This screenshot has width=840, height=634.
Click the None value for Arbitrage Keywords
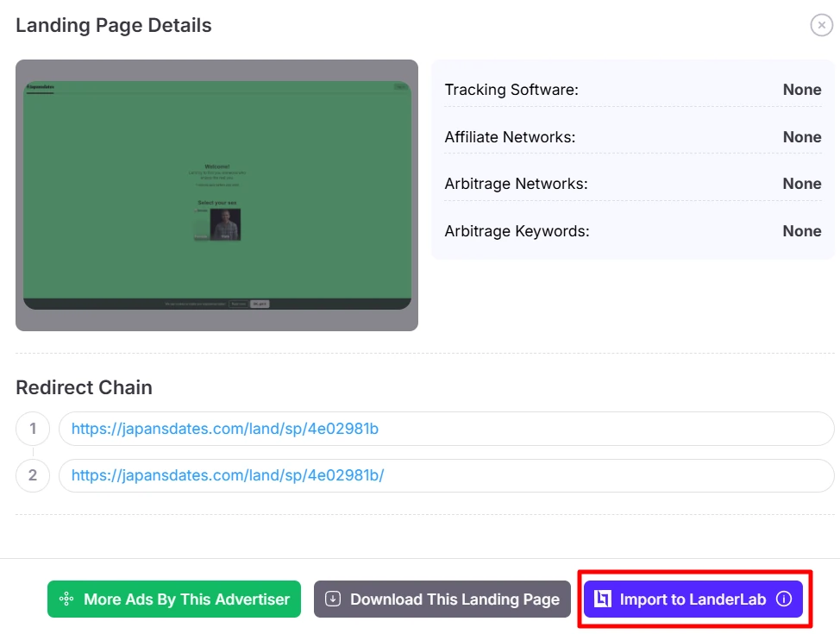[802, 231]
